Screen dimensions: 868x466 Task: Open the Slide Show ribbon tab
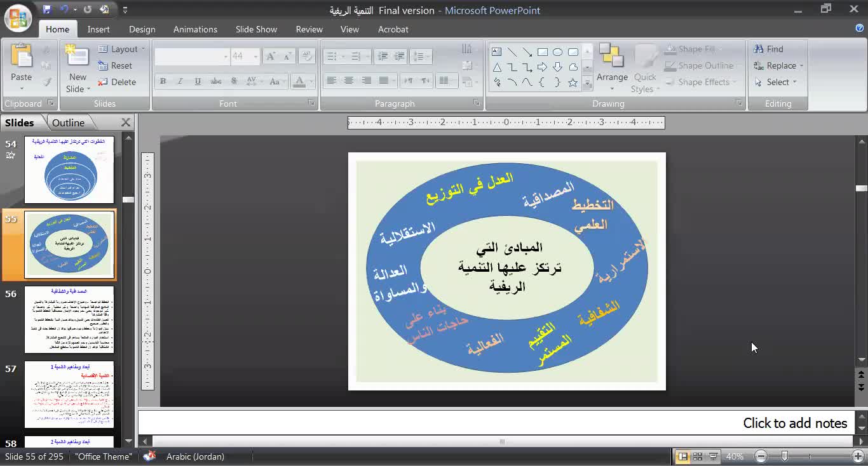click(256, 29)
